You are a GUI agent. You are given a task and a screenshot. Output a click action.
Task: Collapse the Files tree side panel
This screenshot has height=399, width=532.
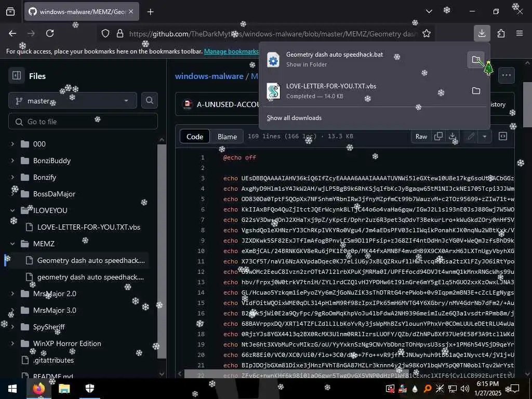pyautogui.click(x=17, y=75)
